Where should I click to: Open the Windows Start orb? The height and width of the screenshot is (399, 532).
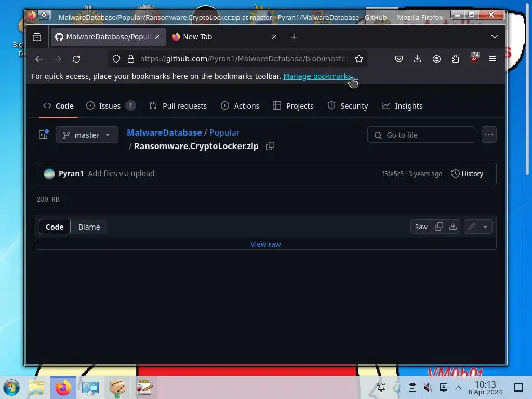(x=11, y=388)
